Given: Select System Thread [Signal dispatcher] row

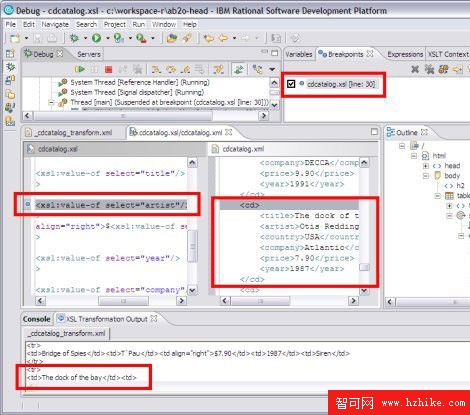Looking at the screenshot, I should [137, 92].
